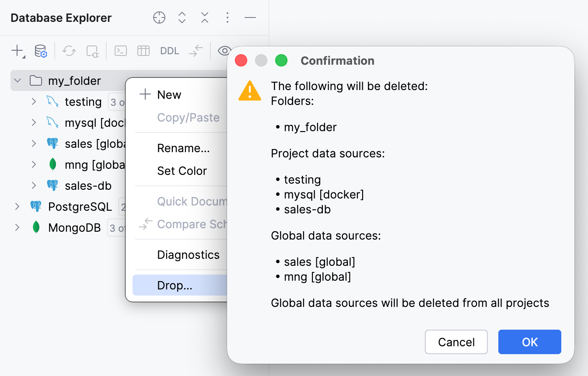
Task: Click the PostgreSQL elephant icon beside sales
Action: [x=52, y=143]
